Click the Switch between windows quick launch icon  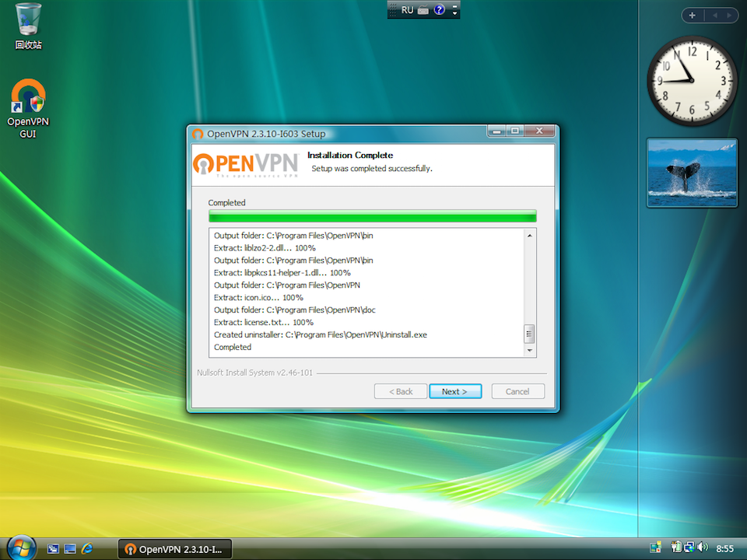tap(53, 549)
